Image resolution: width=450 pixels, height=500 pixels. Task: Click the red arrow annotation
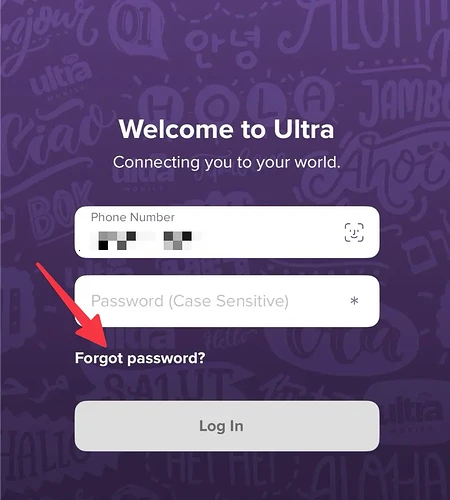click(71, 304)
